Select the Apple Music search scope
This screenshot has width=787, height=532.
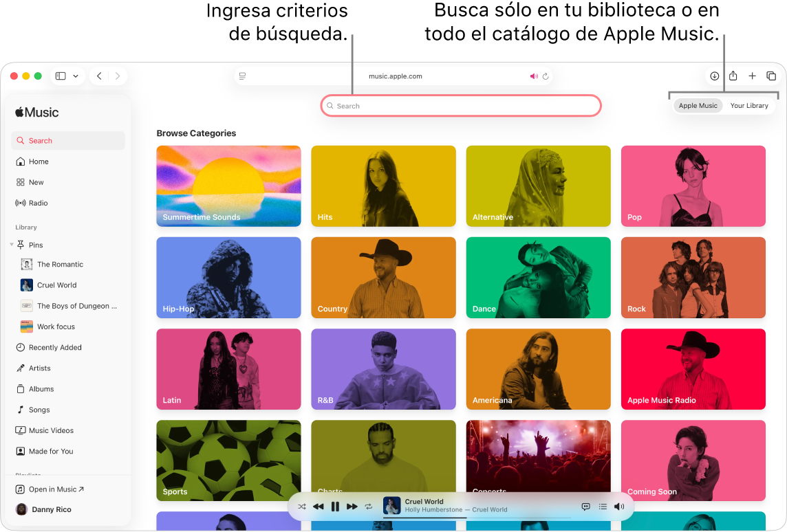coord(698,106)
